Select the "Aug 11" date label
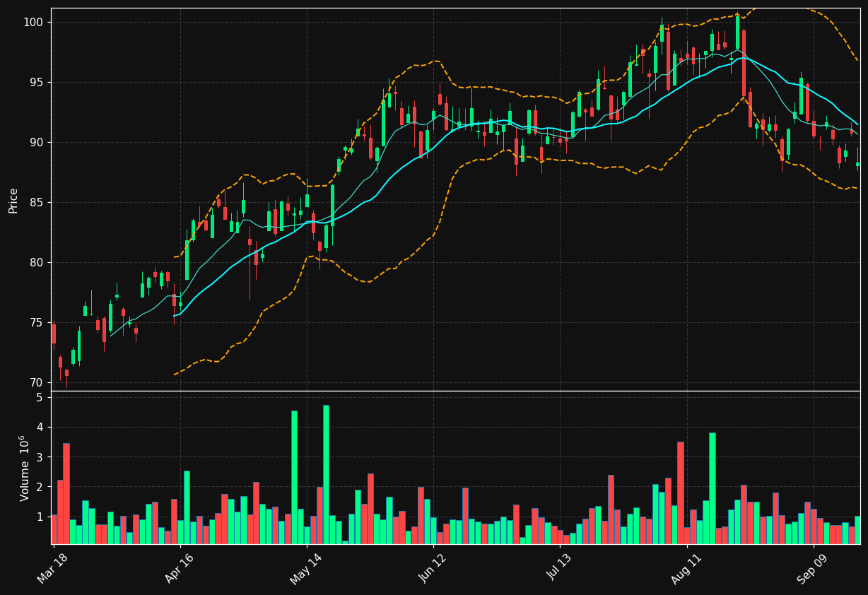This screenshot has height=595, width=868. pos(686,568)
